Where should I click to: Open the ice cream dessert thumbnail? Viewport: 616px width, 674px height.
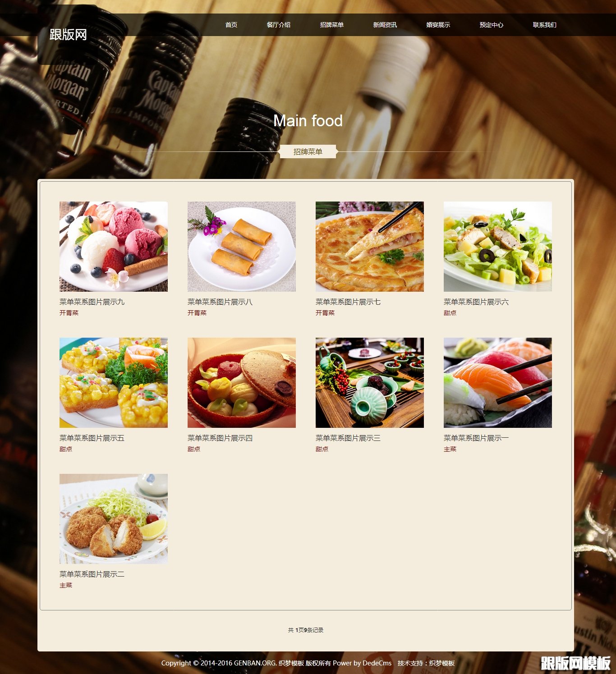[x=114, y=247]
